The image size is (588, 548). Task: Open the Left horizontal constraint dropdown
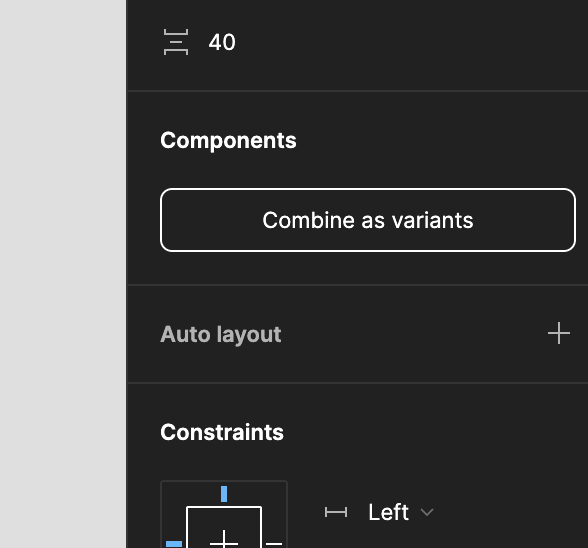(400, 512)
